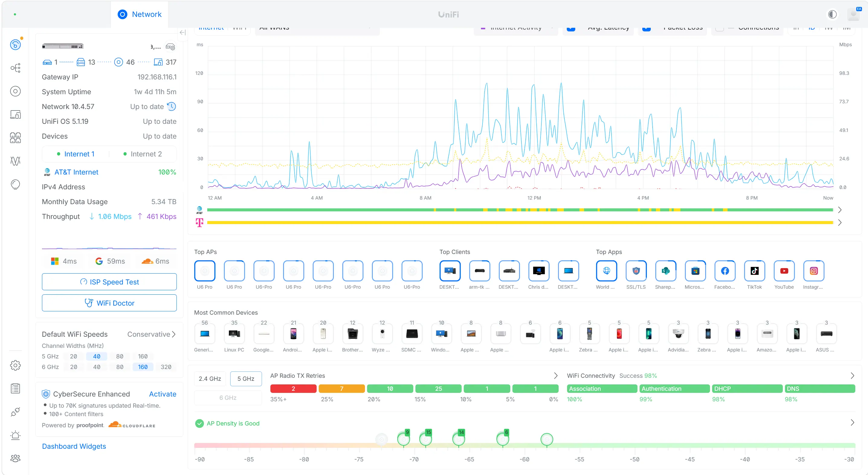Select the SSL/TLS app icon

click(x=636, y=271)
